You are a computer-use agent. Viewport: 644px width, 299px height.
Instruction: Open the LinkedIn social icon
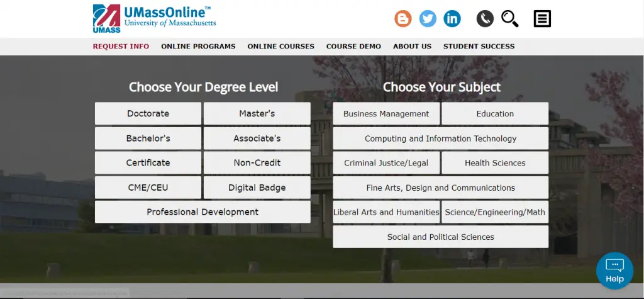[452, 19]
